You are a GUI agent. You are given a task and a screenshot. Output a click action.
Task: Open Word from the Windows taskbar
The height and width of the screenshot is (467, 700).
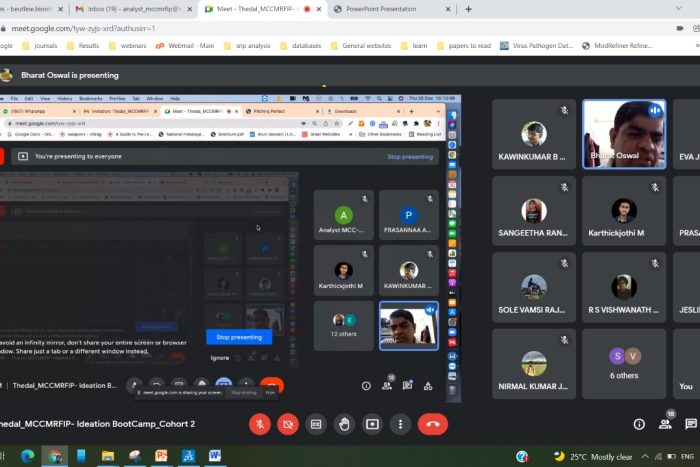point(214,456)
